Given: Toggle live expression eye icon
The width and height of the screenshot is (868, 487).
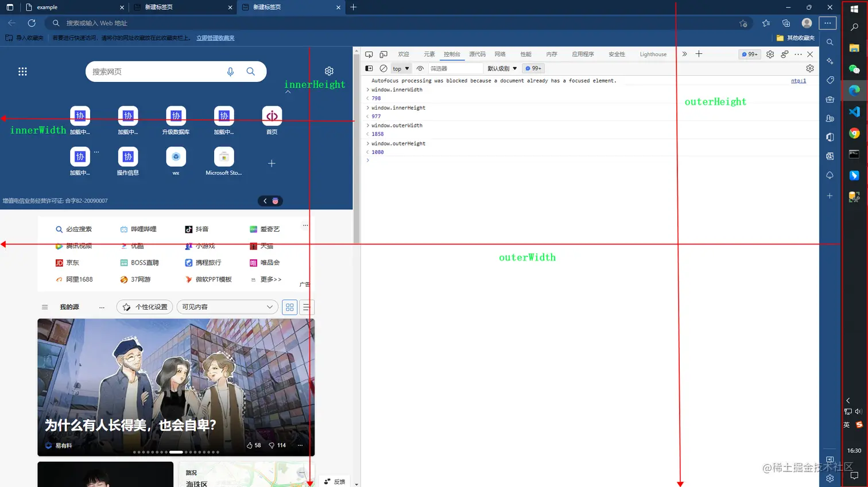Looking at the screenshot, I should pos(420,68).
